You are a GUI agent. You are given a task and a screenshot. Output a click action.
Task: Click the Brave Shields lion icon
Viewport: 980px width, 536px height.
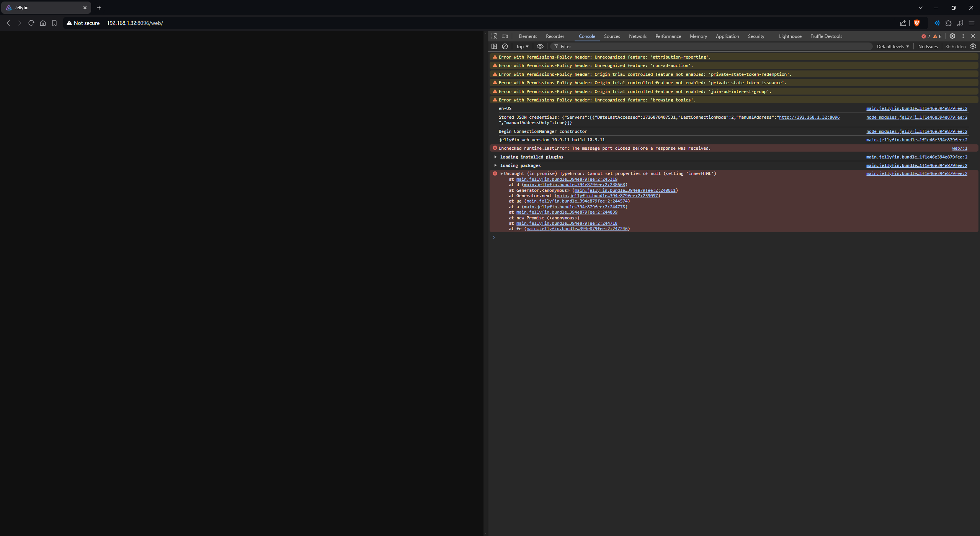point(917,23)
